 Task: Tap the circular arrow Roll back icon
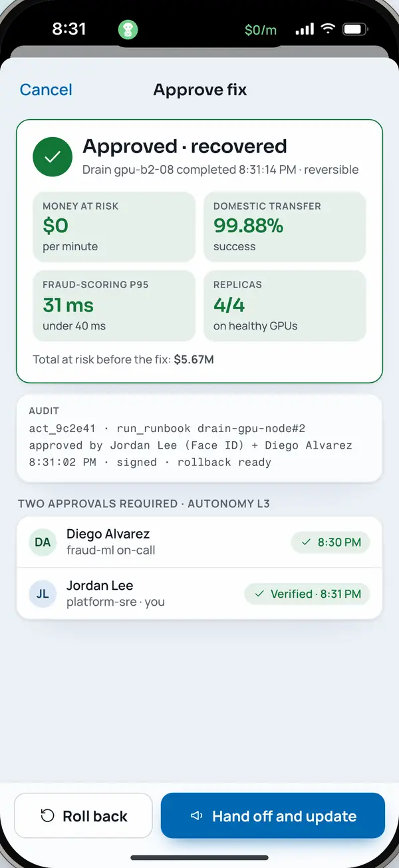pyautogui.click(x=47, y=816)
